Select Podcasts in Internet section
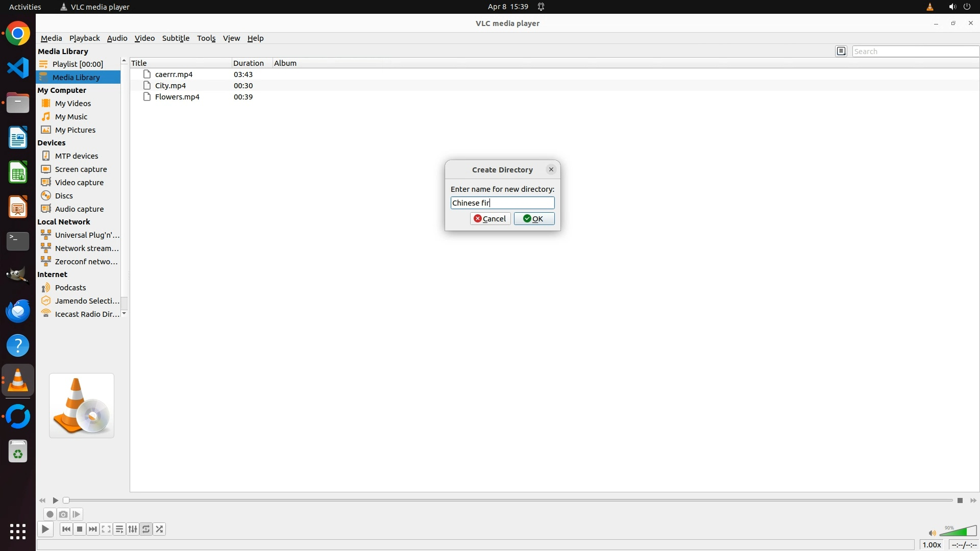 tap(70, 288)
